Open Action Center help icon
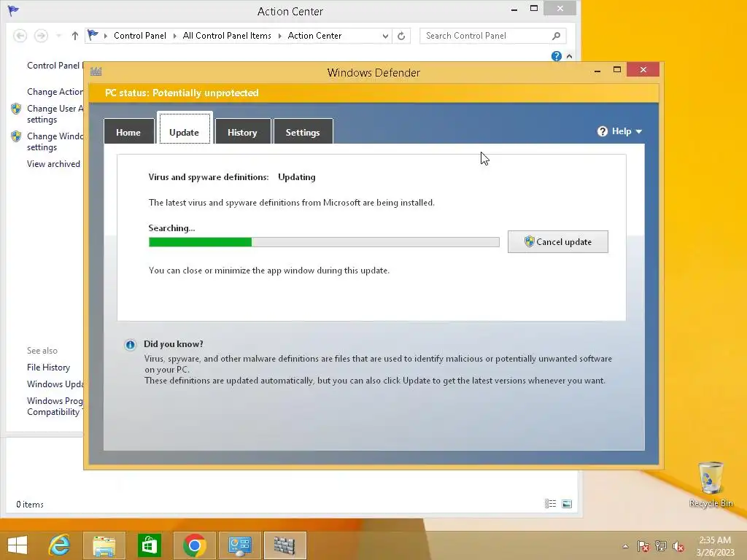 [x=556, y=56]
